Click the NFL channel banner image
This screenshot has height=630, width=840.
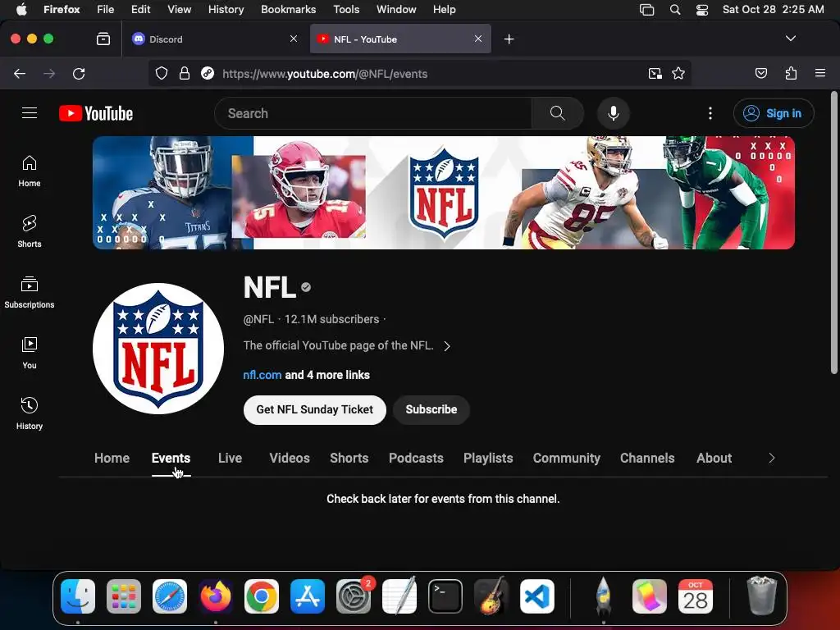click(444, 192)
